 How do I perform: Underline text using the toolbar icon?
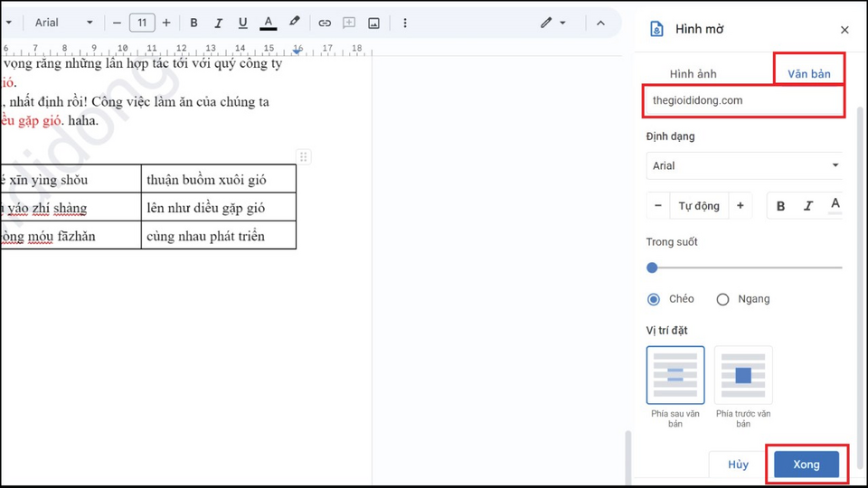click(x=242, y=23)
